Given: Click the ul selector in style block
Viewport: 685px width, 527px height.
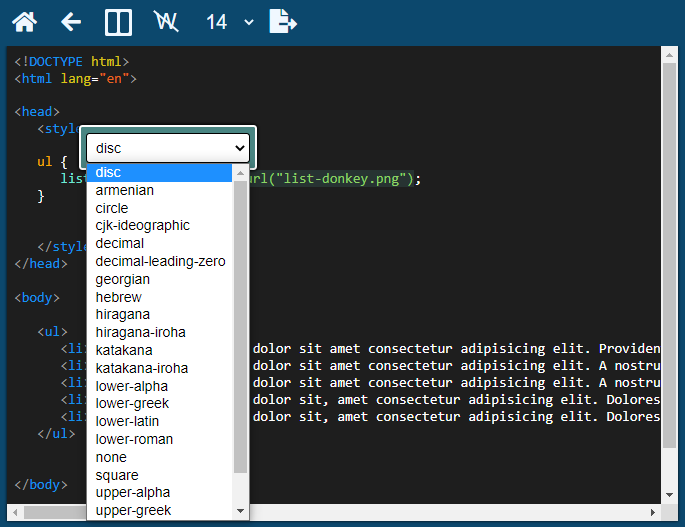Looking at the screenshot, I should pyautogui.click(x=45, y=162).
